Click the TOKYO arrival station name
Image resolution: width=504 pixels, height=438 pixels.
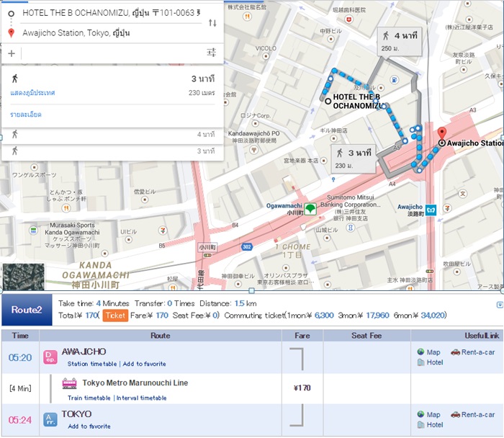pyautogui.click(x=76, y=414)
